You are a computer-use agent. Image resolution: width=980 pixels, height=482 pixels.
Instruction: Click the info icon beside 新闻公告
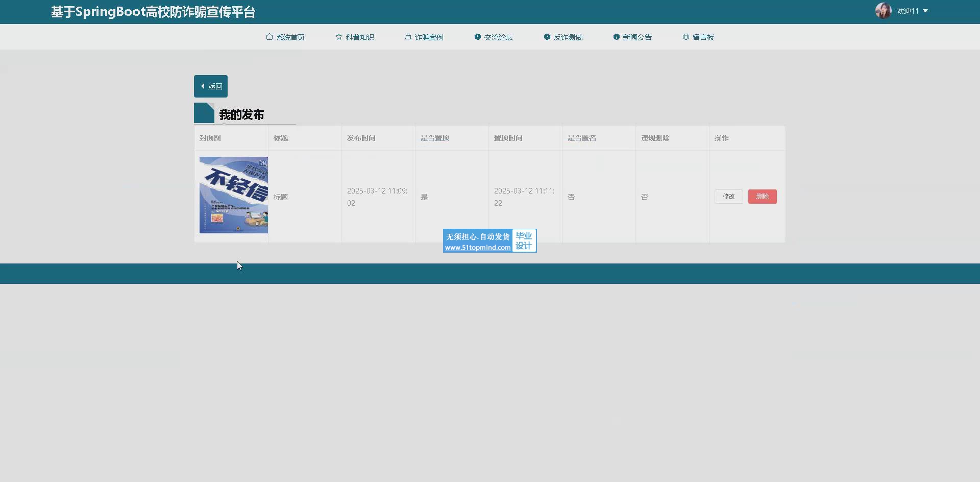(x=617, y=37)
